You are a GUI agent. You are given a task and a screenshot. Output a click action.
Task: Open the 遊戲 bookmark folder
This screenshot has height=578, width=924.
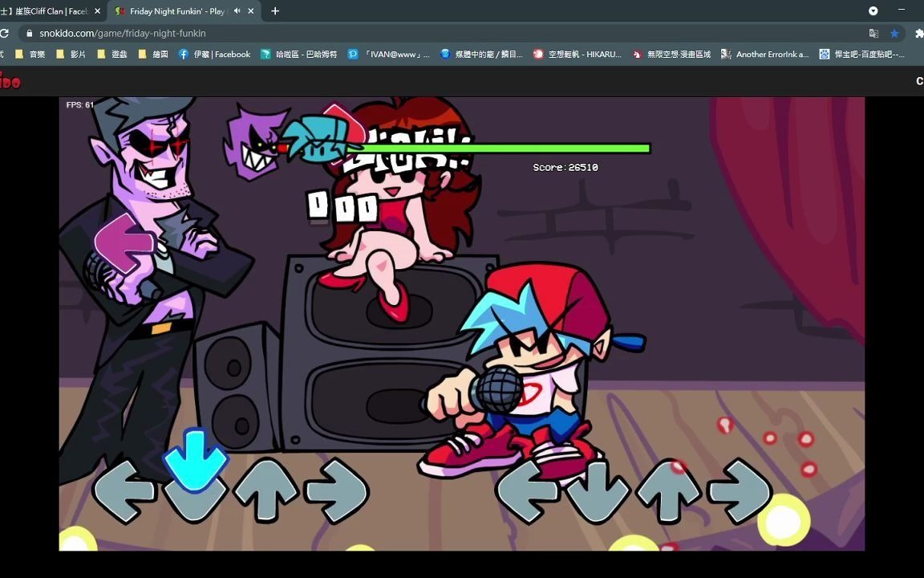click(112, 55)
